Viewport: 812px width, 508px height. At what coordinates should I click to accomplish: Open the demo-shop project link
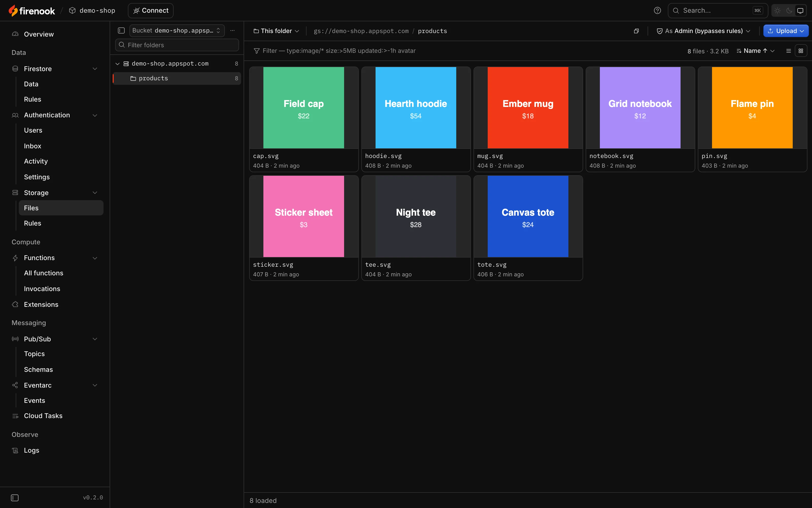coord(92,11)
